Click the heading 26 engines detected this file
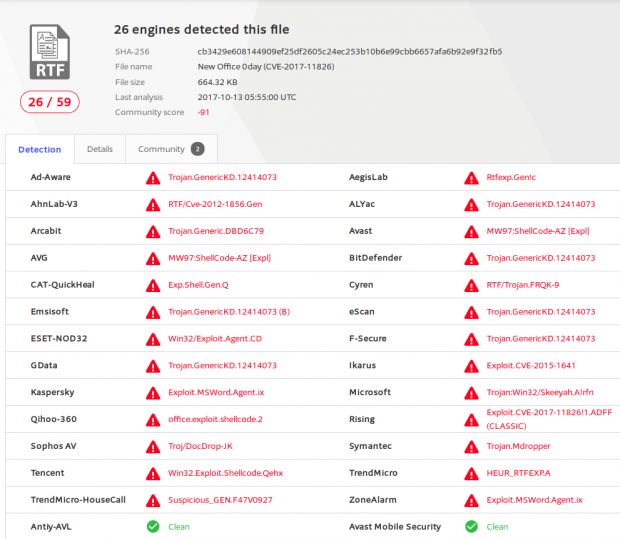 click(202, 29)
